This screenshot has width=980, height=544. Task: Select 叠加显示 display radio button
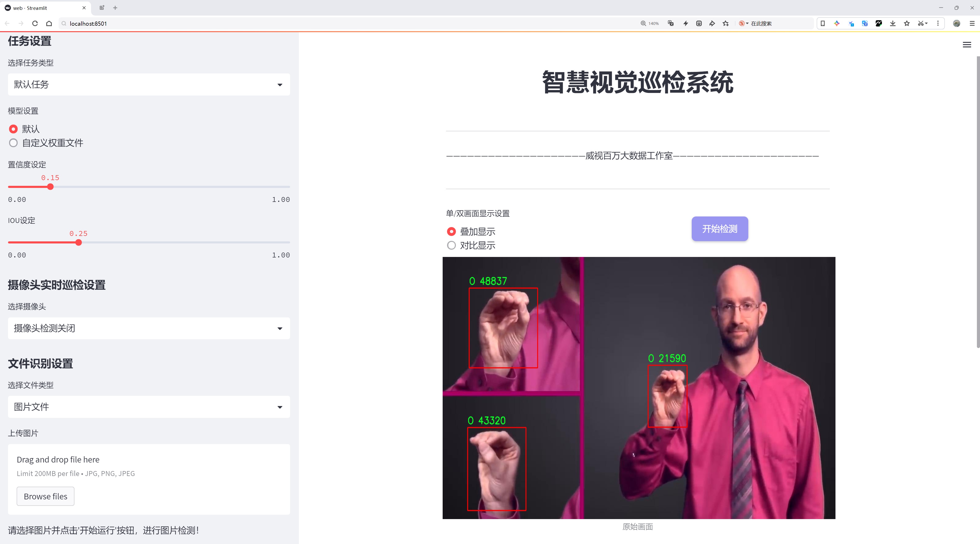pos(451,231)
